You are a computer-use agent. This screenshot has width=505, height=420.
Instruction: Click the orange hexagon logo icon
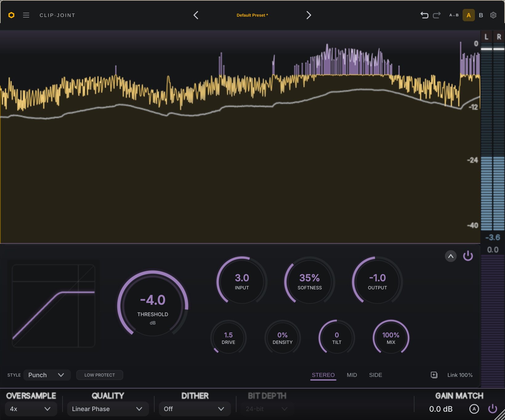[x=11, y=15]
